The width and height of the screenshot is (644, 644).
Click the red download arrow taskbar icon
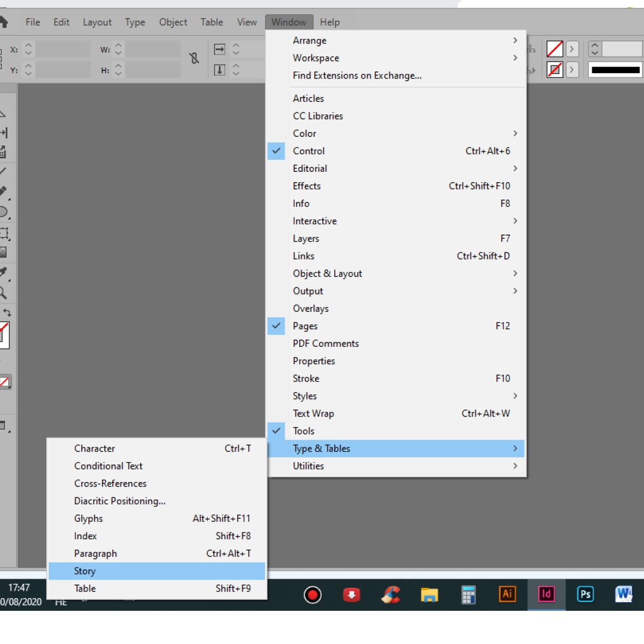(352, 594)
